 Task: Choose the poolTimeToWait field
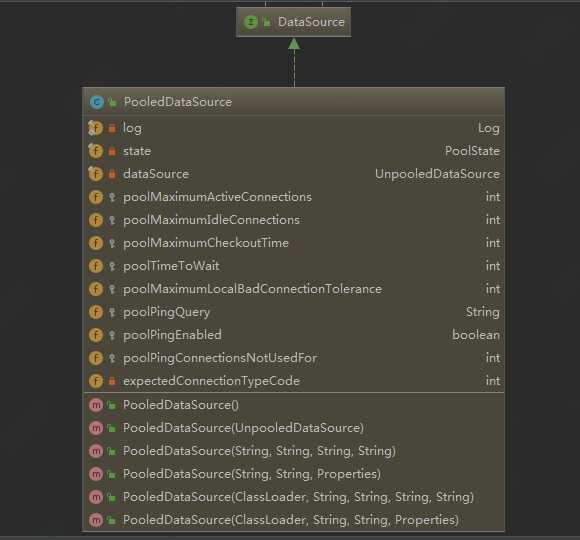pos(294,266)
